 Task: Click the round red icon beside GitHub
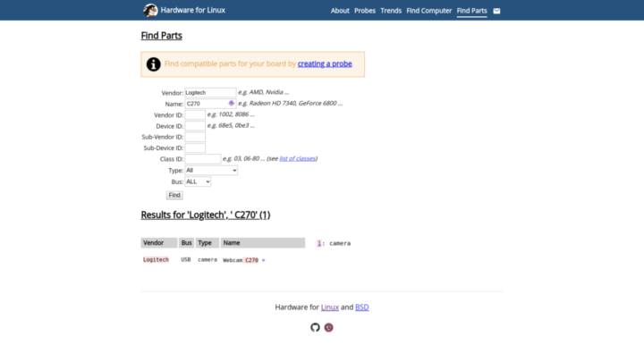click(328, 327)
